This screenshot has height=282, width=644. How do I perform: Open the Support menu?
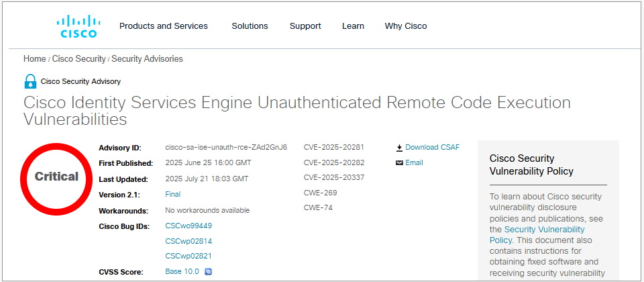305,26
